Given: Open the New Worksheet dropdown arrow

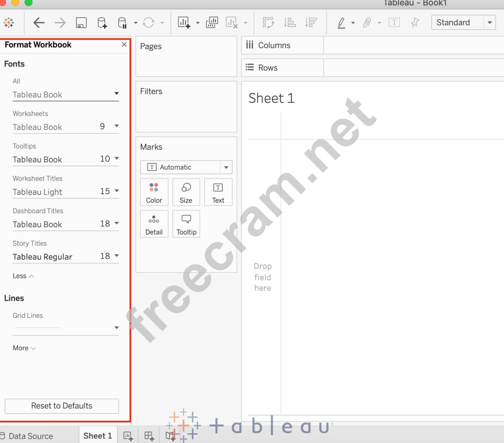Looking at the screenshot, I should tap(198, 23).
